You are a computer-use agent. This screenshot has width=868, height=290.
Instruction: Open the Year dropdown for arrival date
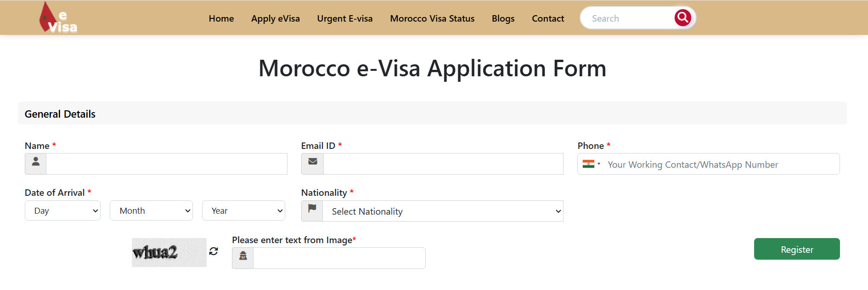pos(243,210)
